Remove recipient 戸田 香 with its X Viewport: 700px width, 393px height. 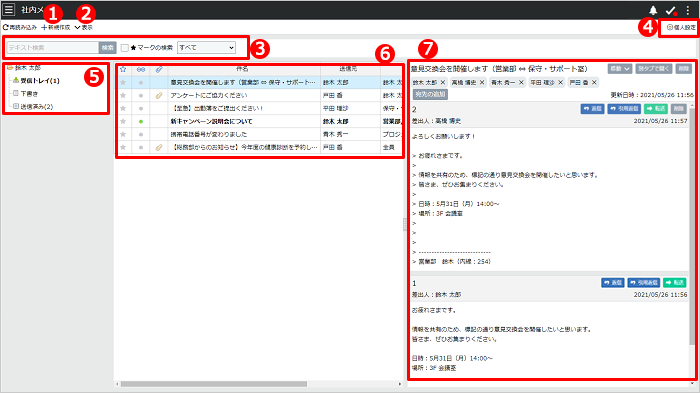pos(594,83)
